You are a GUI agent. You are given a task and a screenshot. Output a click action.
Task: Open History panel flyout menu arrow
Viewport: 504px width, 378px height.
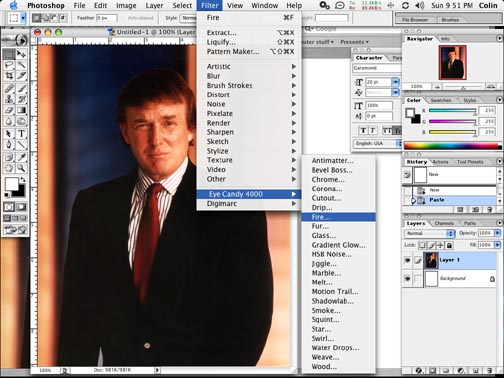pyautogui.click(x=499, y=161)
